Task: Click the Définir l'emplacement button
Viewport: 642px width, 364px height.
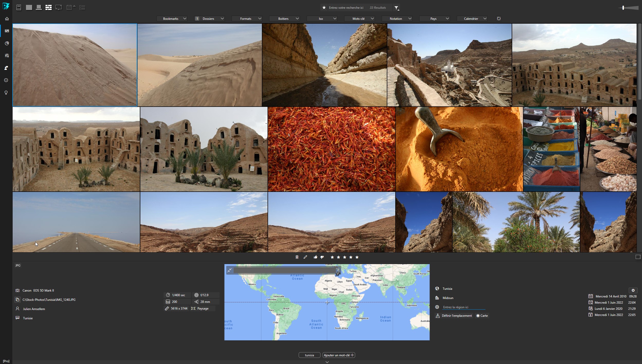Action: coord(454,316)
